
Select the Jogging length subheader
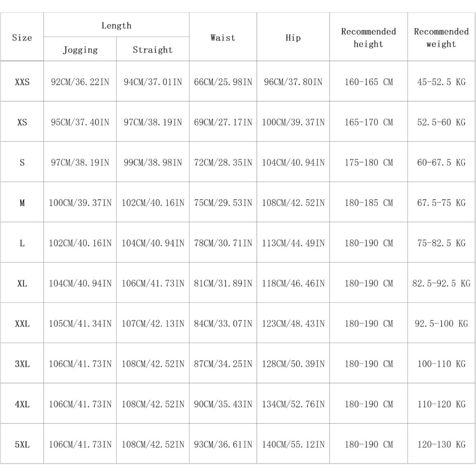(x=80, y=50)
